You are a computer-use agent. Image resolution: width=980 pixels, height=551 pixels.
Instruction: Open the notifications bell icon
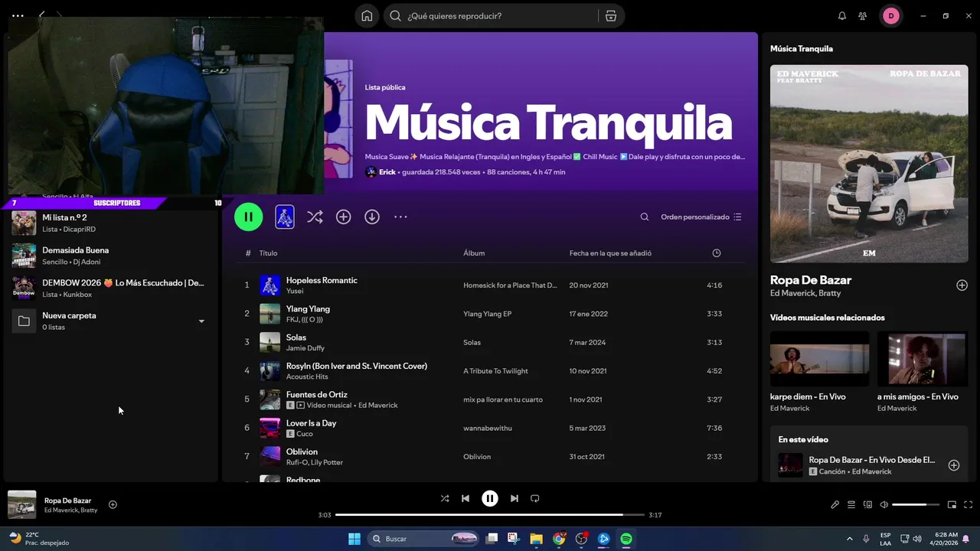pos(842,16)
